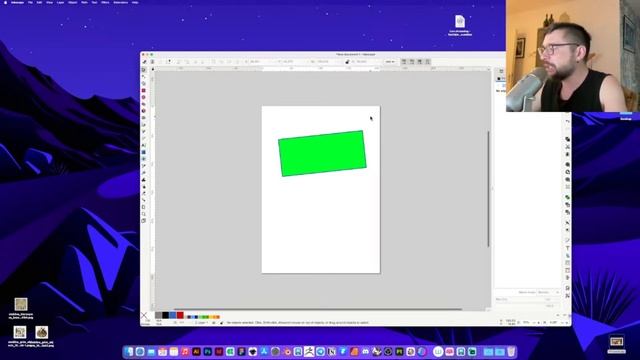The height and width of the screenshot is (360, 640).
Task: Open the layer selector dropdown
Action: [x=201, y=322]
